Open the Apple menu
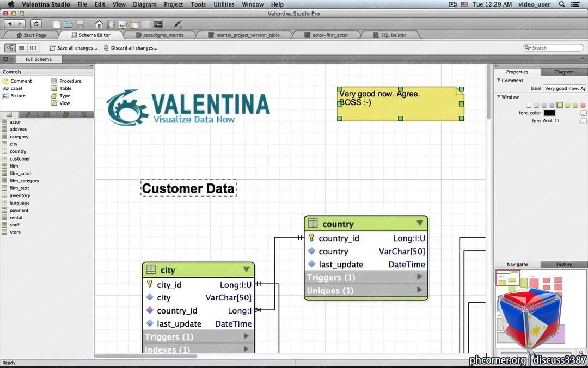This screenshot has height=368, width=588. point(11,4)
